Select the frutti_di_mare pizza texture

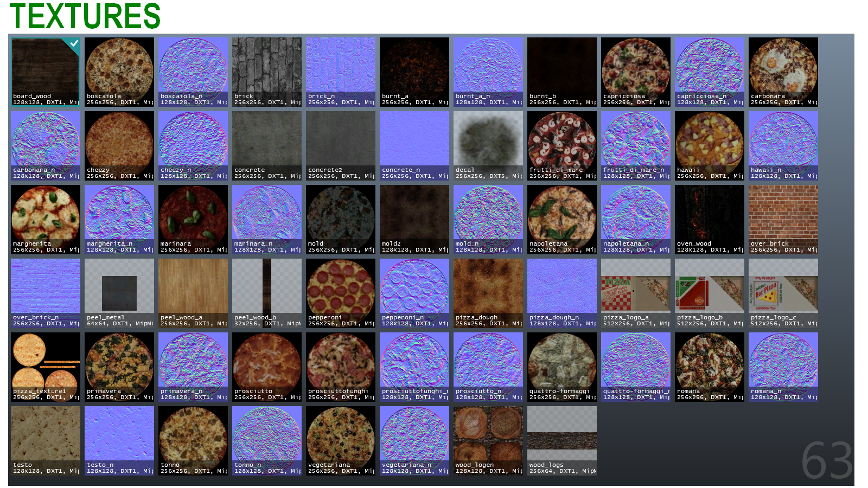point(562,146)
